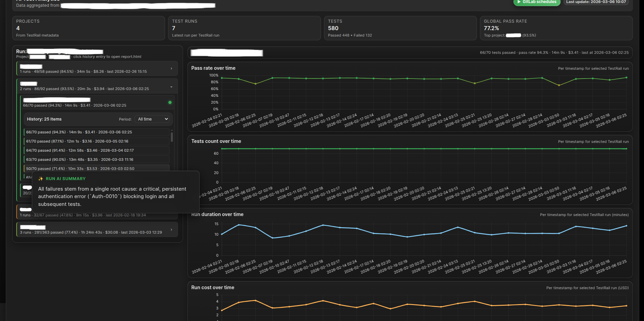Click the Global Pass Rate summary card

coord(556,28)
